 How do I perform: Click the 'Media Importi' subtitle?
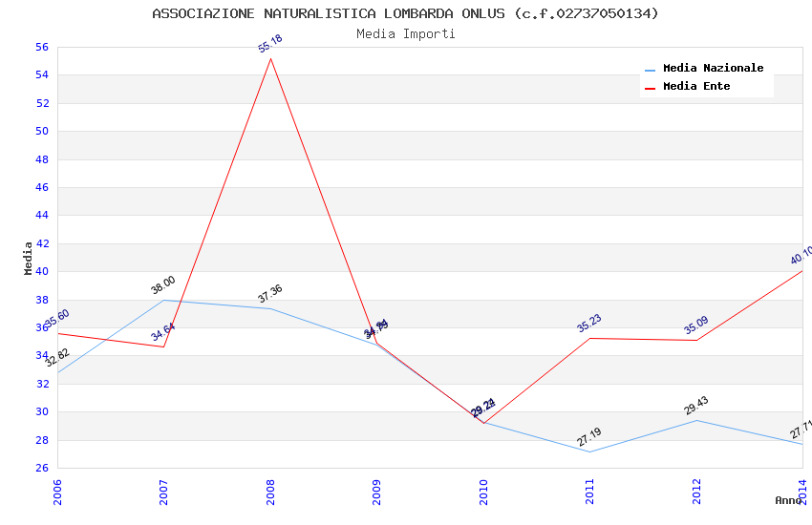(405, 33)
